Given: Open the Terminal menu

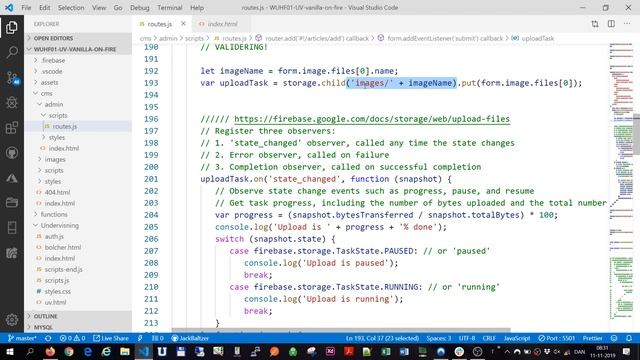Looking at the screenshot, I should [169, 8].
